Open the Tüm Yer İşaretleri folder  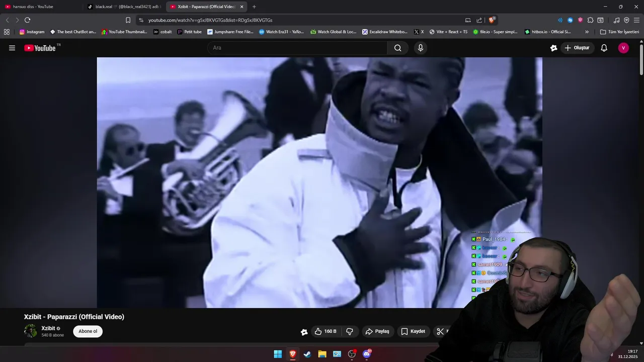click(x=619, y=32)
